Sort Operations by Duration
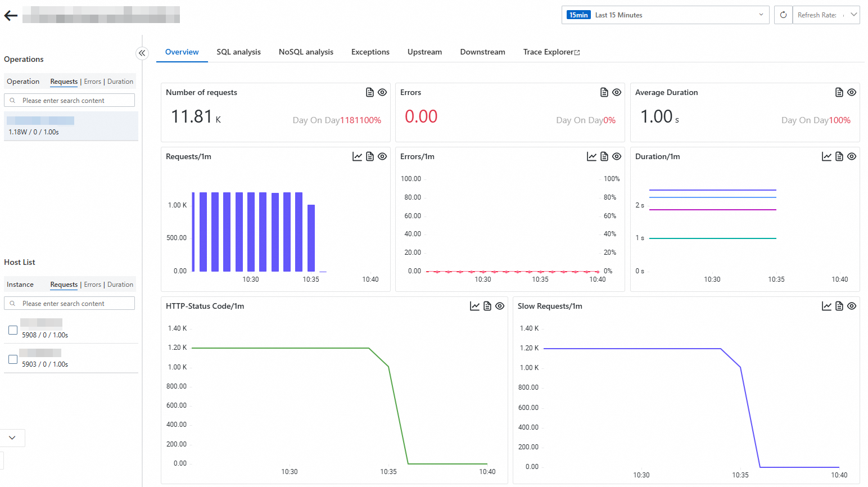 click(x=120, y=82)
